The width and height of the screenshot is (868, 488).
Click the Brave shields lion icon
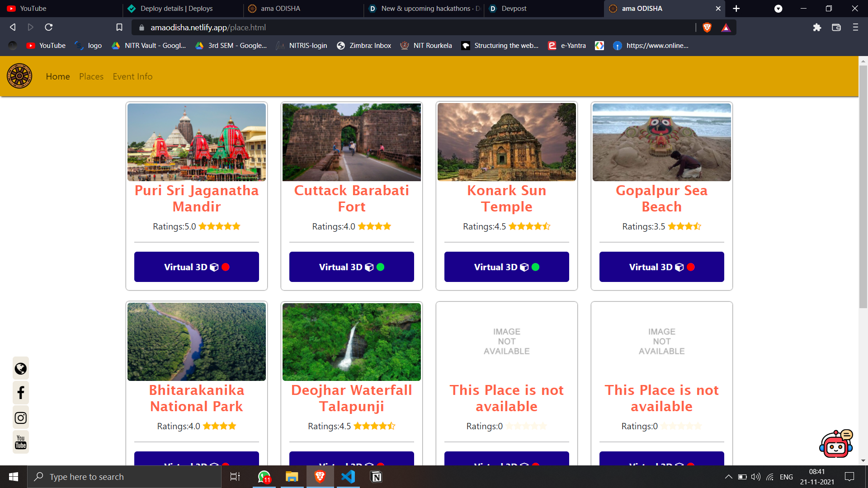pos(707,28)
